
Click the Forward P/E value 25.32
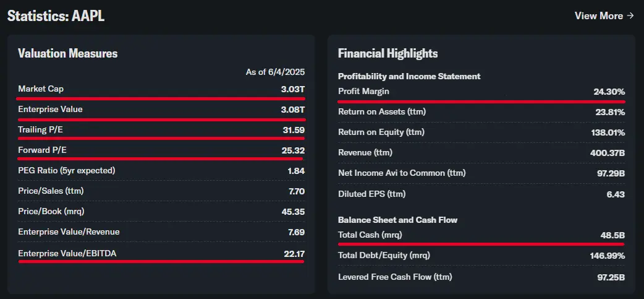(292, 150)
